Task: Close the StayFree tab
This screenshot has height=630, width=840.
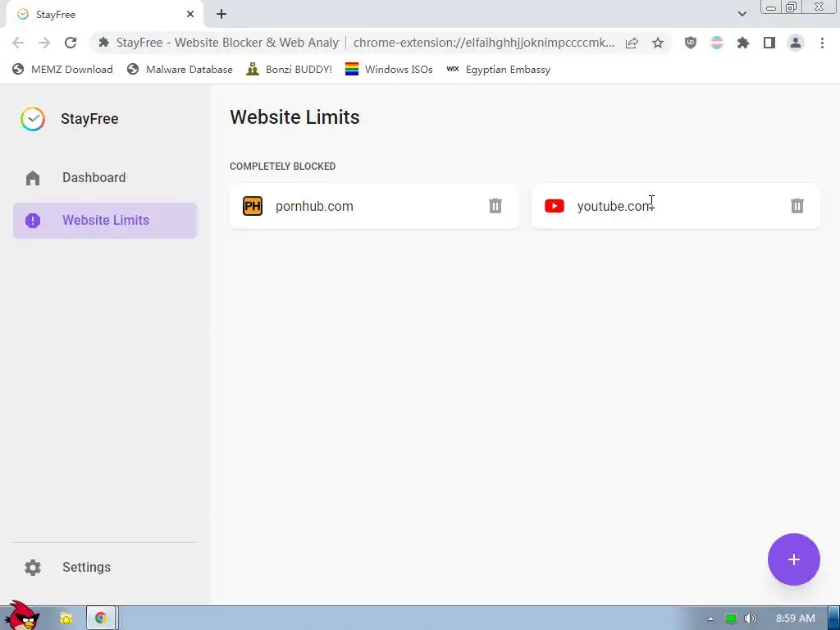Action: (x=190, y=15)
